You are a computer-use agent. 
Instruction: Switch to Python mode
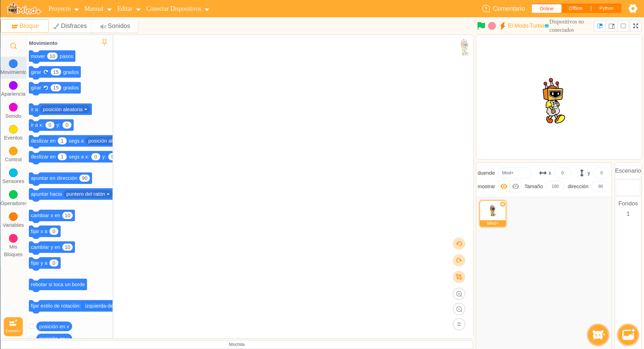coord(606,9)
